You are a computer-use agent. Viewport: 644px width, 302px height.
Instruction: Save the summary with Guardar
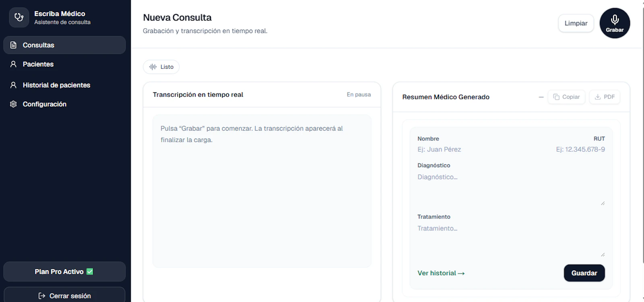pyautogui.click(x=584, y=273)
